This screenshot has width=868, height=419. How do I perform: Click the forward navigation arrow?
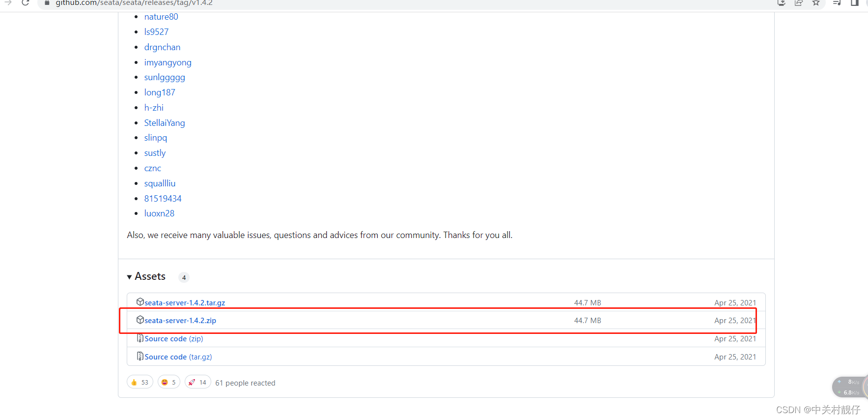point(8,3)
